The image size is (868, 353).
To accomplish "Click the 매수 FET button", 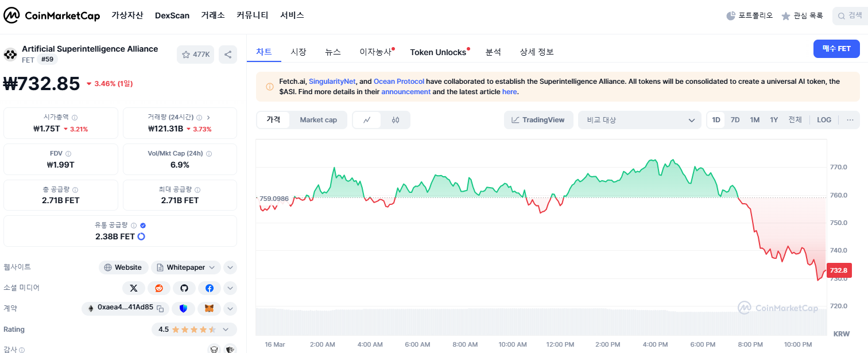I will click(836, 49).
